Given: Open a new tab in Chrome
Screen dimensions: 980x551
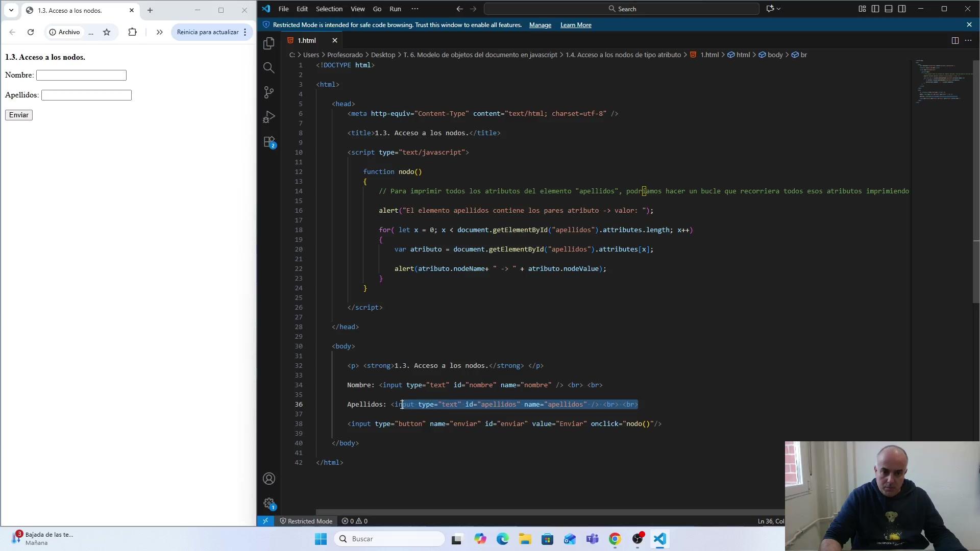Looking at the screenshot, I should point(150,10).
